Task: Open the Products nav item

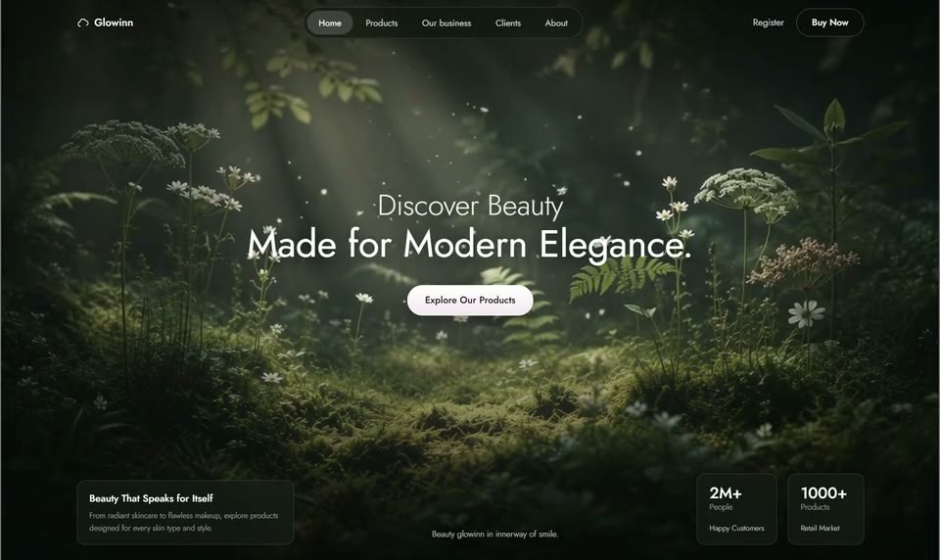Action: pyautogui.click(x=381, y=23)
